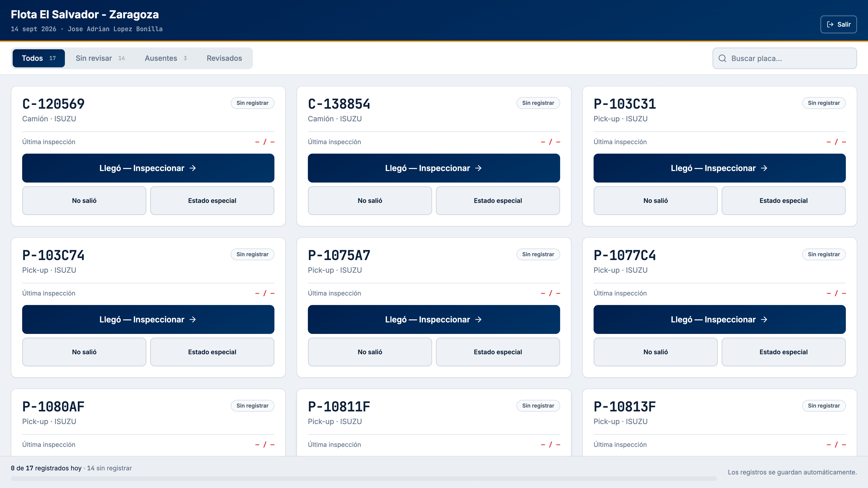Click Sin registrar badge on P-1080AF
Viewport: 868px width, 488px height.
point(252,406)
